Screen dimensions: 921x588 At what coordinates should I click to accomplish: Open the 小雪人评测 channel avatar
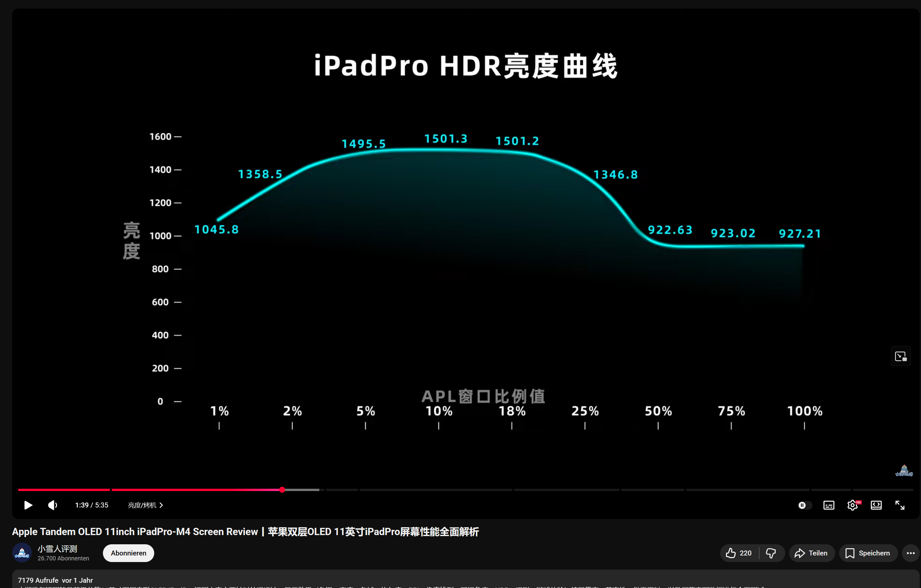[22, 553]
